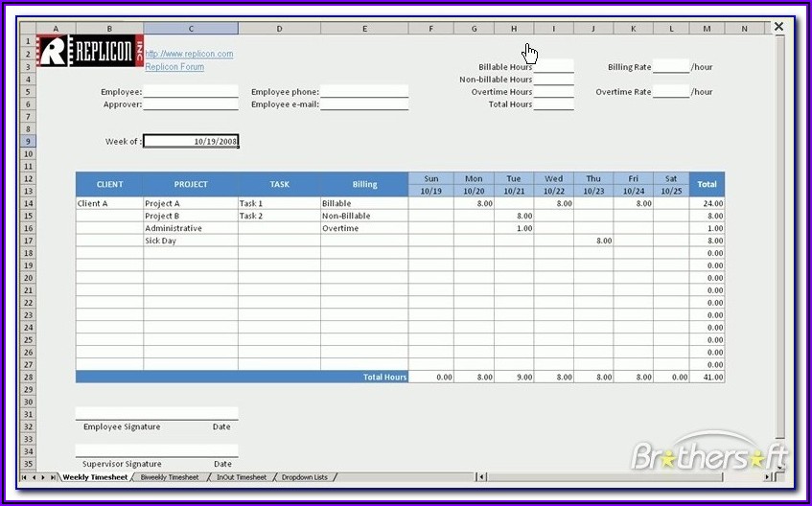Select the Dropdown Lists sheet tab
This screenshot has height=506, width=812.
tap(304, 477)
